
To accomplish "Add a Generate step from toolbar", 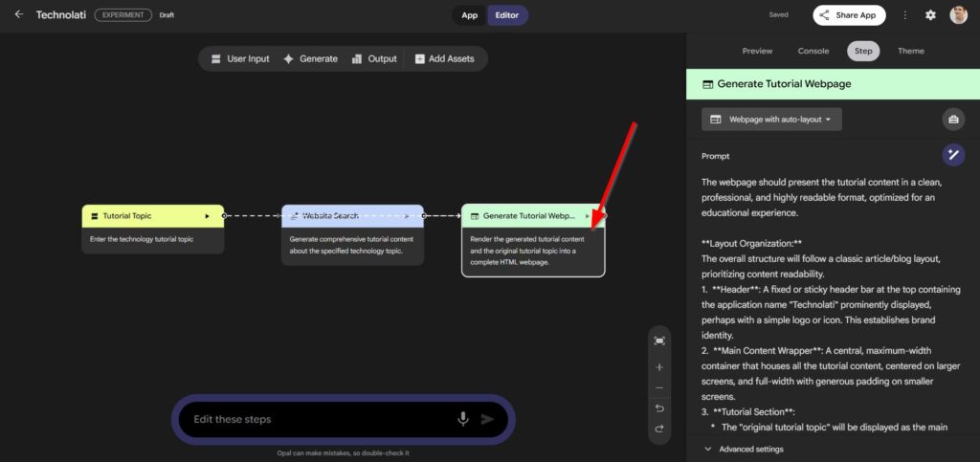I will point(310,59).
